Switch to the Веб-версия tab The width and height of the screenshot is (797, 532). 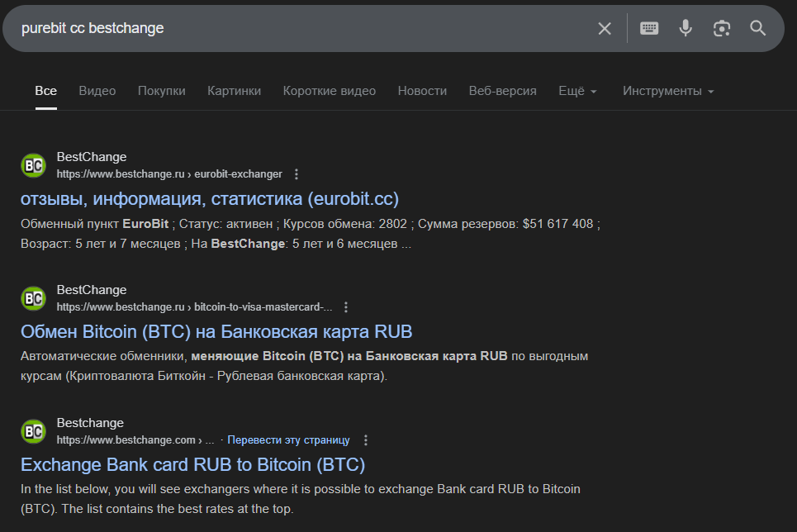(503, 91)
